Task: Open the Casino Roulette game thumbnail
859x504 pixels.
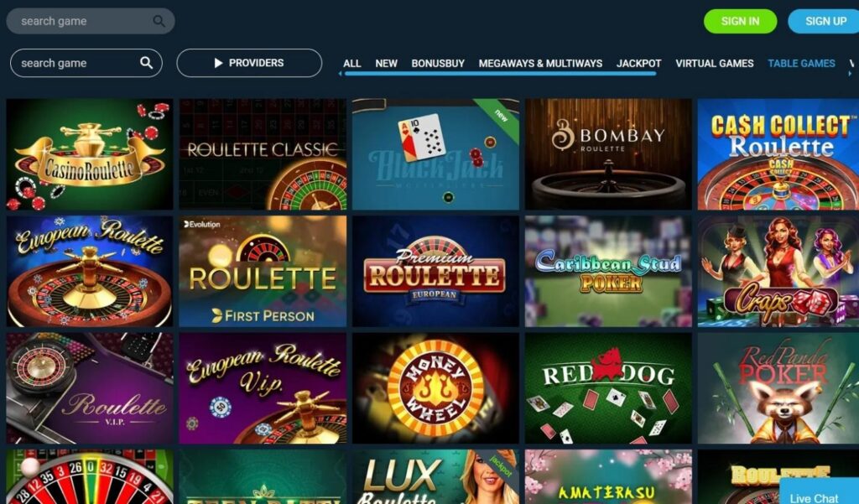Action: point(89,154)
